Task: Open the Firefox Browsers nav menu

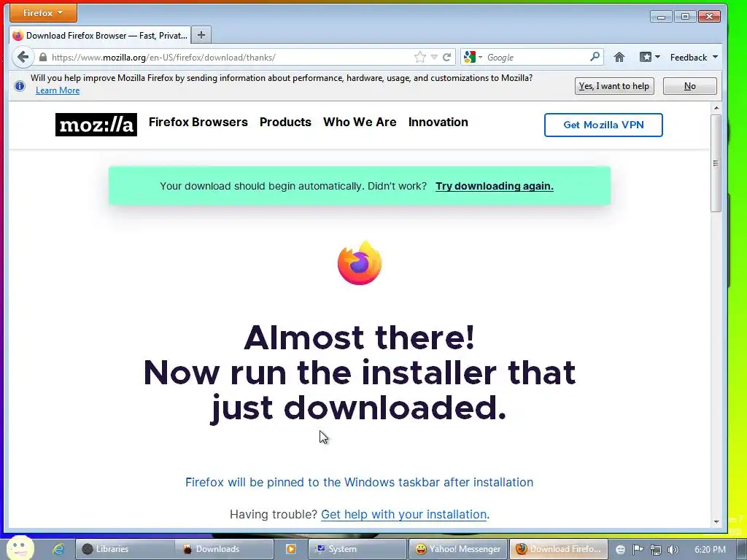Action: tap(198, 122)
